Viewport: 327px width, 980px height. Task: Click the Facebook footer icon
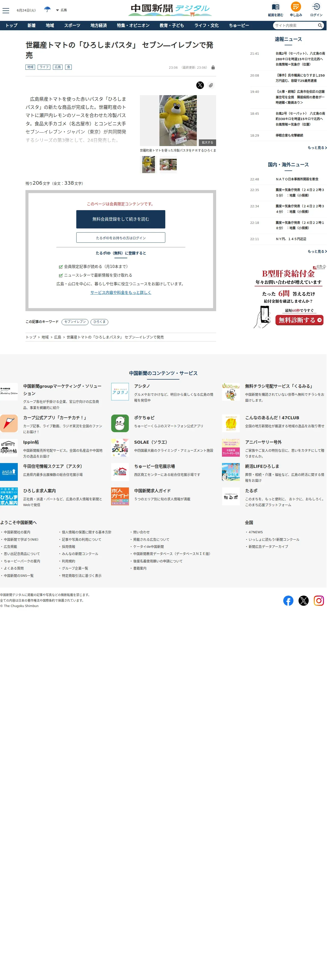tap(288, 601)
